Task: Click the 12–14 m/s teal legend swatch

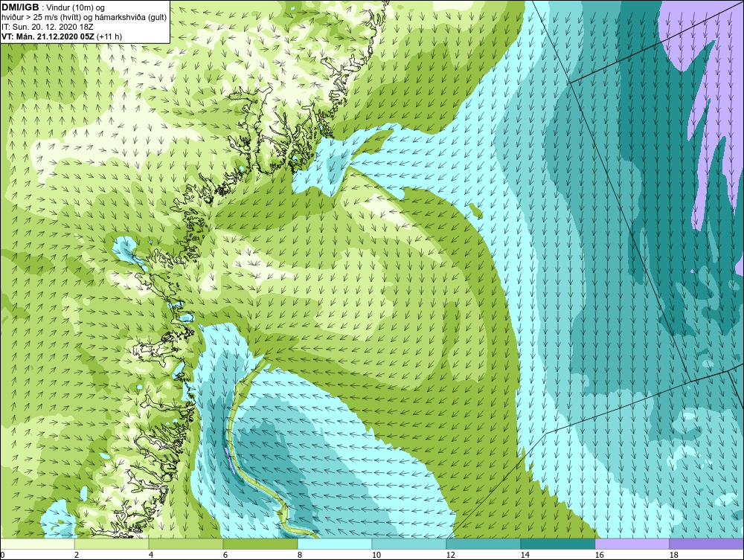Action: (x=483, y=544)
